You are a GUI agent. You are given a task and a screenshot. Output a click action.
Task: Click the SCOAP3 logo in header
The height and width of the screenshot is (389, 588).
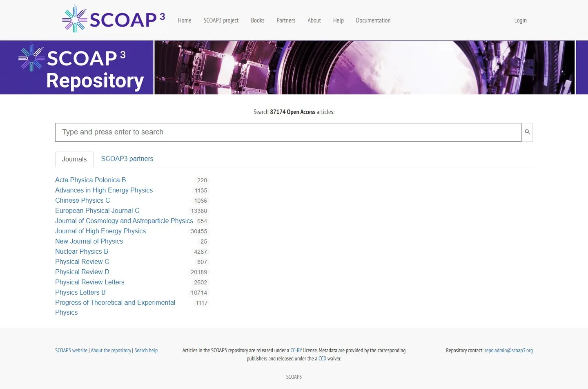coord(114,19)
